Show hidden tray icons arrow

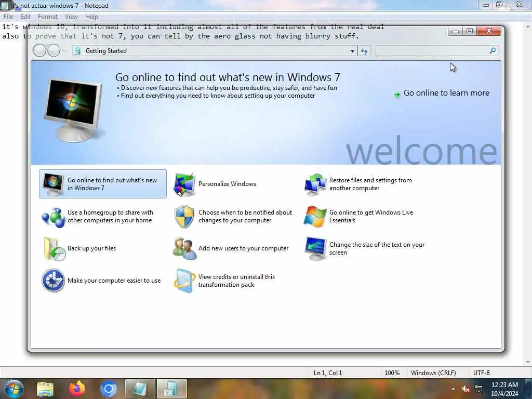coord(453,389)
